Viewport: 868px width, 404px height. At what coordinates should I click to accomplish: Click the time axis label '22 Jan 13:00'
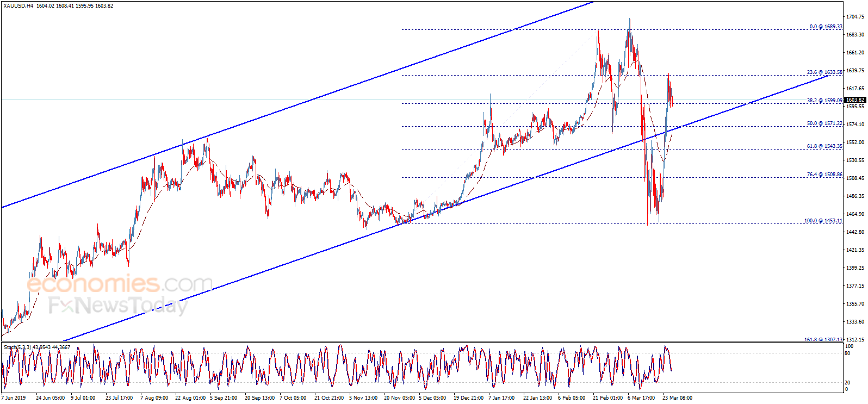tap(538, 398)
